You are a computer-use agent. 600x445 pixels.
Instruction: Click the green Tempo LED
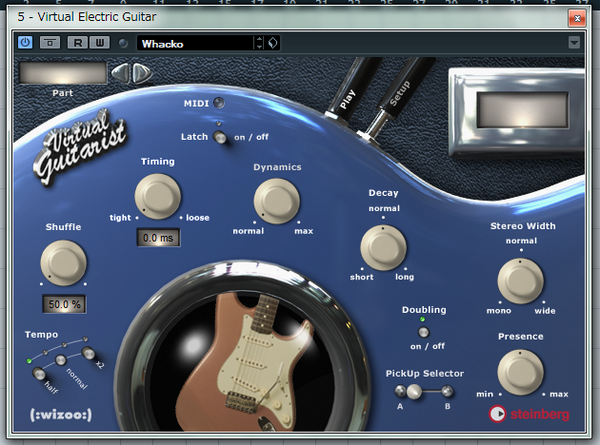coord(29,361)
